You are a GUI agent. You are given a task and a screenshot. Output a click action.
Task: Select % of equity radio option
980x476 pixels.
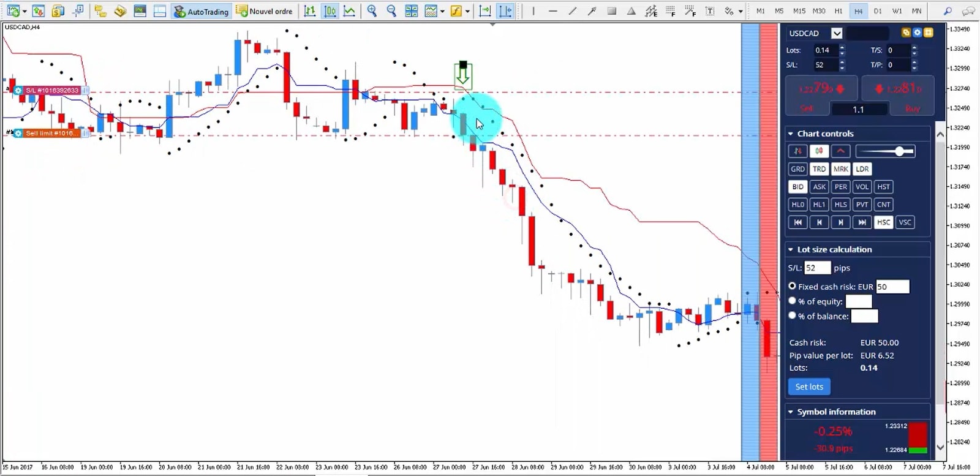pyautogui.click(x=792, y=301)
